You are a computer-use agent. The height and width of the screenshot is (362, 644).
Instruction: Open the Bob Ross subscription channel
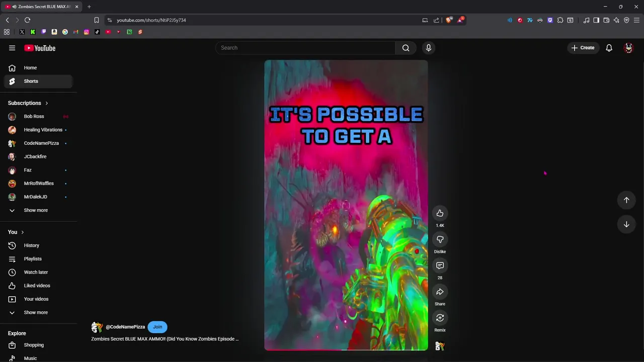(x=38, y=117)
